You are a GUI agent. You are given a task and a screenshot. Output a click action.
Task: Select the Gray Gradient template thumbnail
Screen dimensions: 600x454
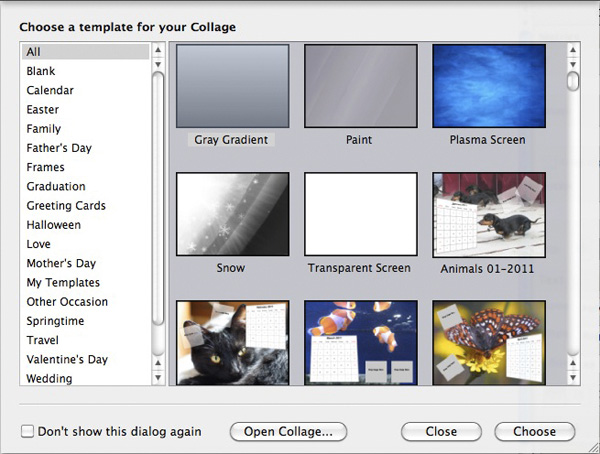coord(232,86)
